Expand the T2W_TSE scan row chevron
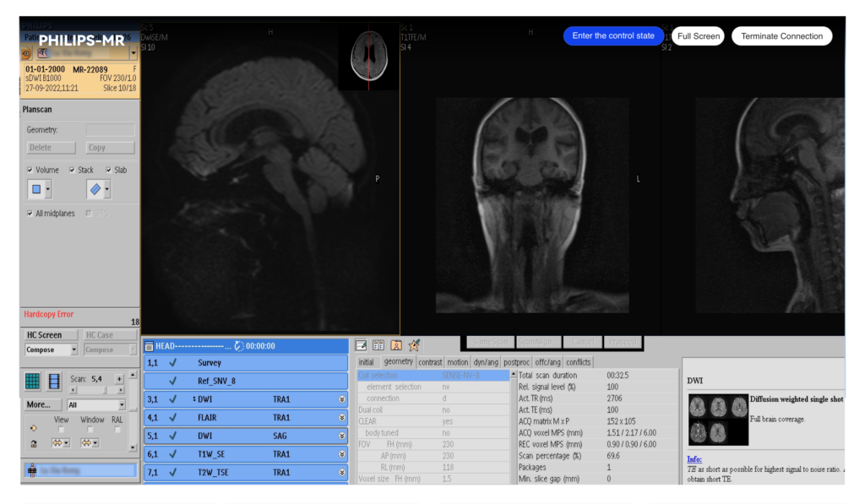This screenshot has width=865, height=504. point(342,473)
